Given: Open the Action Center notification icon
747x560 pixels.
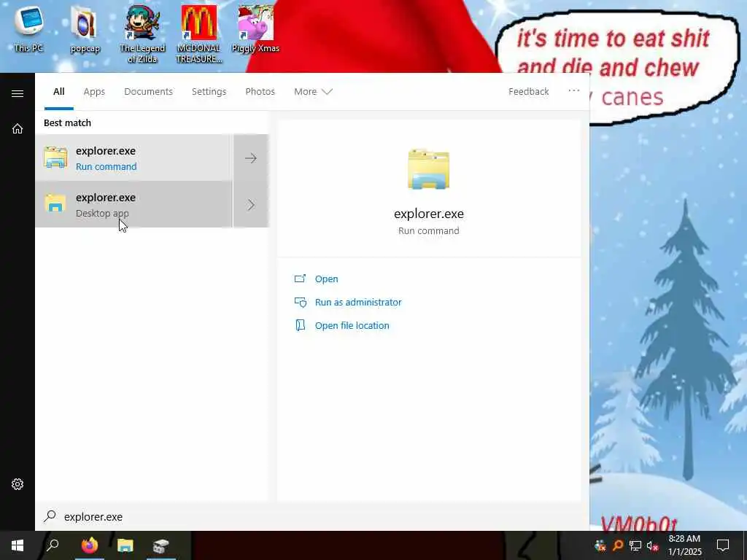Looking at the screenshot, I should [723, 545].
